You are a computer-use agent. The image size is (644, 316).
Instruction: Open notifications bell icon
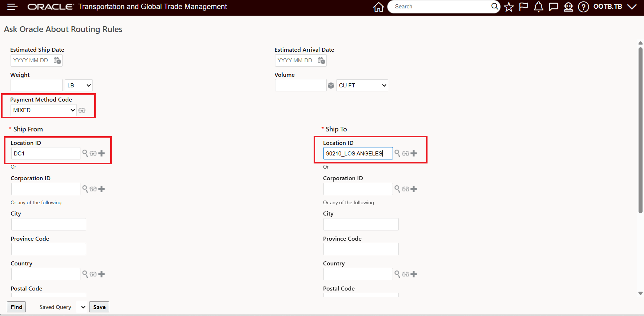coord(538,7)
